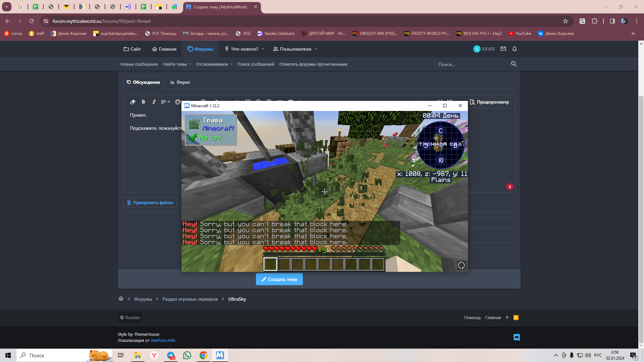Select the Обсуждение tab
Screen dimensions: 644x362
pos(143,82)
